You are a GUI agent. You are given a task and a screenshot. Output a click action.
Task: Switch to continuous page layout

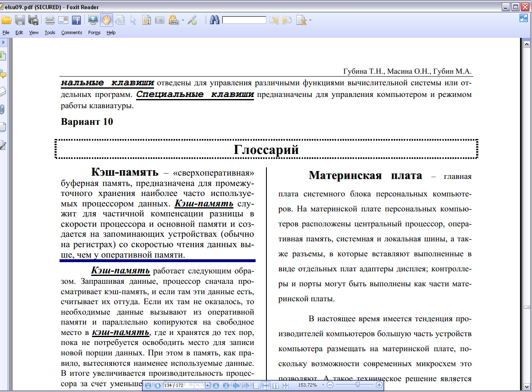(x=266, y=385)
